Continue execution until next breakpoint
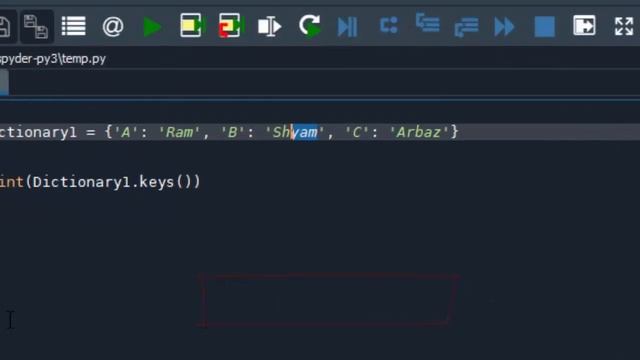640x360 pixels. (504, 27)
